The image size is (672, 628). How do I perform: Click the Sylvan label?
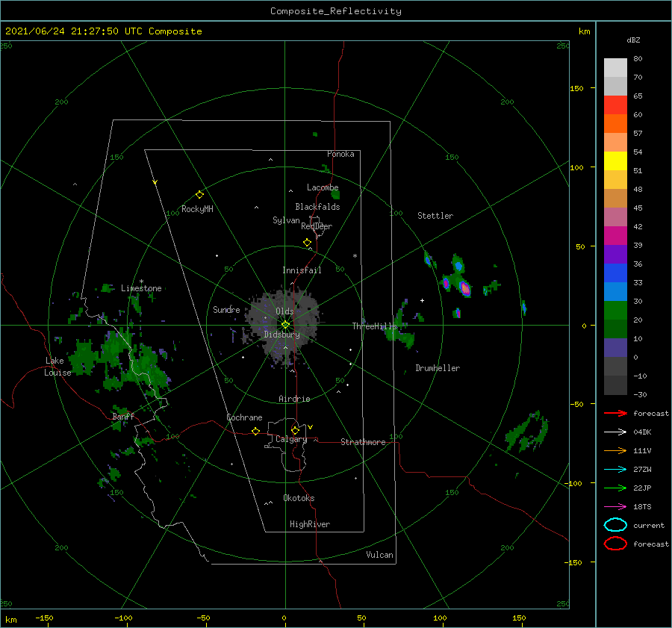tap(286, 220)
